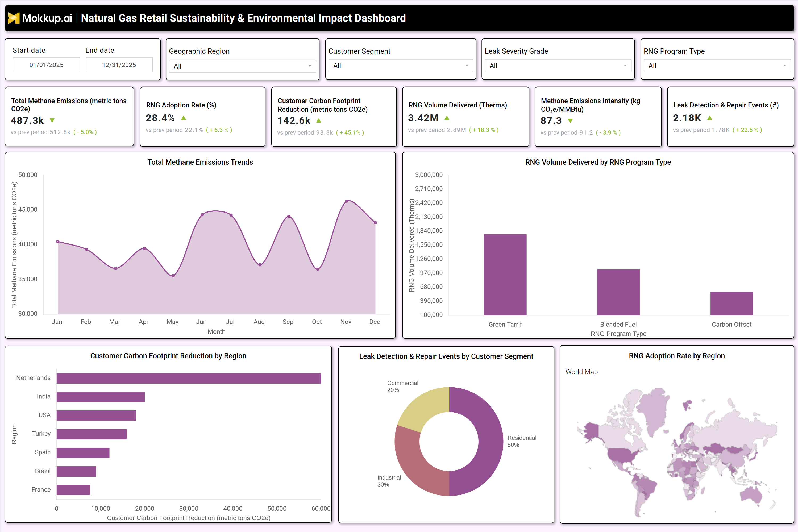This screenshot has height=532, width=798.
Task: Click the '( - 5.0% )' change value
Action: pyautogui.click(x=85, y=132)
